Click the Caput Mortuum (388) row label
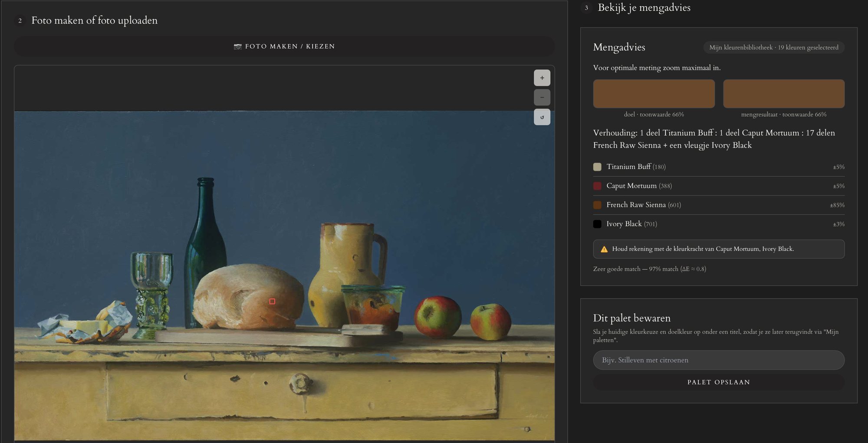Image resolution: width=868 pixels, height=443 pixels. [639, 186]
